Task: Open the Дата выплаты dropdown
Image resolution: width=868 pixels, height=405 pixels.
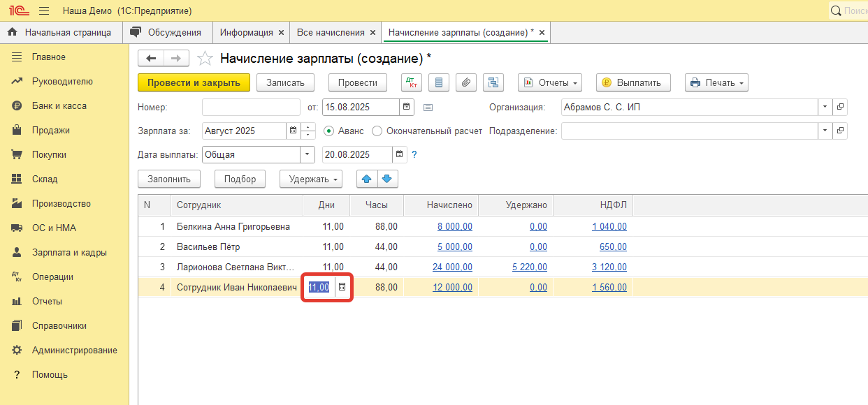Action: (308, 154)
